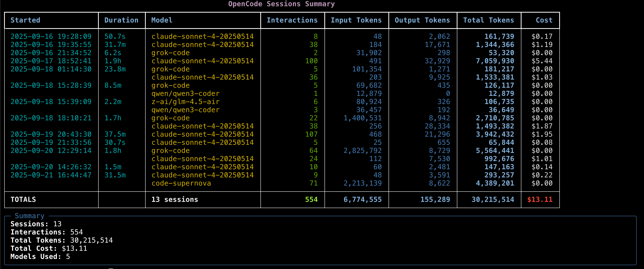Viewport: 644px width, 269px height.
Task: Click the OpenCode Sessions Summary title
Action: (281, 4)
